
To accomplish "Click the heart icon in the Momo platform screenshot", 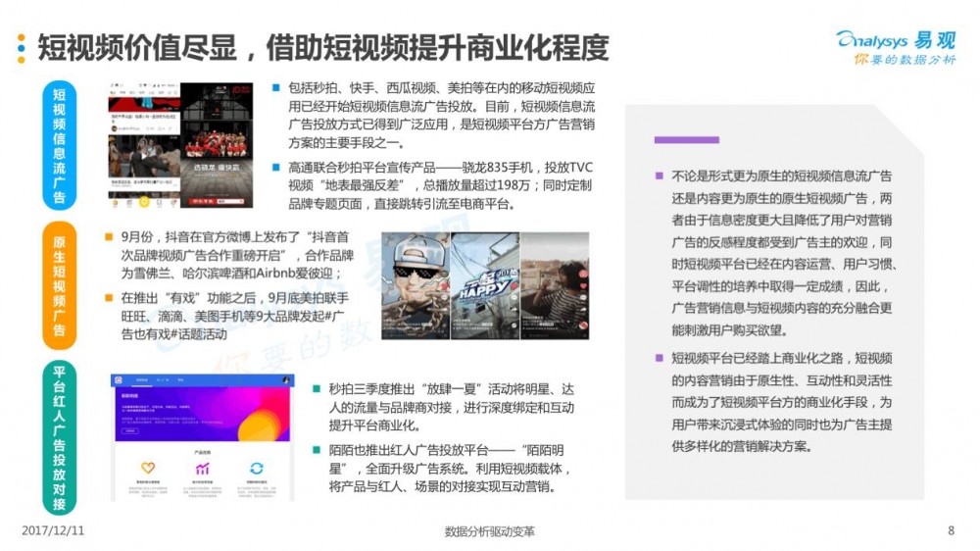I will [x=148, y=468].
